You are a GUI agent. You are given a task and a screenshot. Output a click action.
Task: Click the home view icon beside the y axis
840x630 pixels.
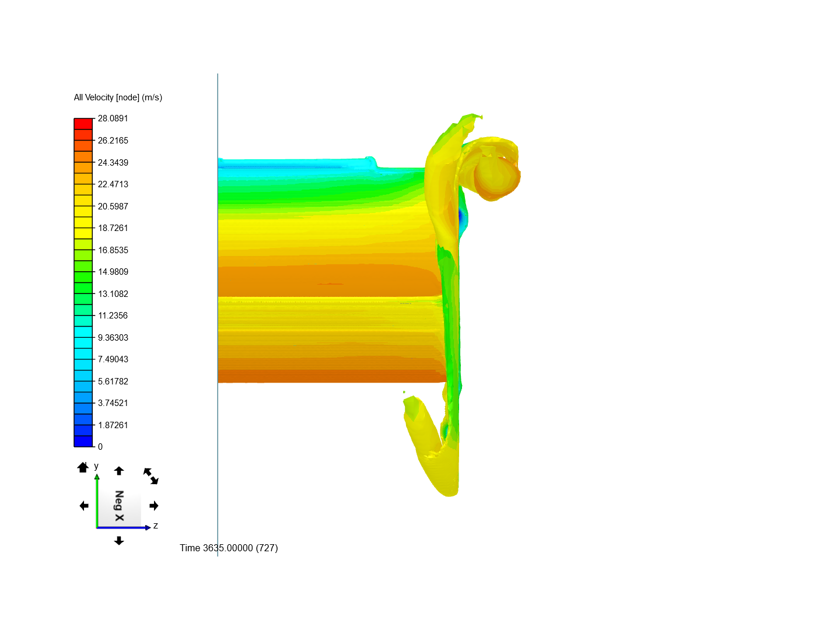click(83, 467)
